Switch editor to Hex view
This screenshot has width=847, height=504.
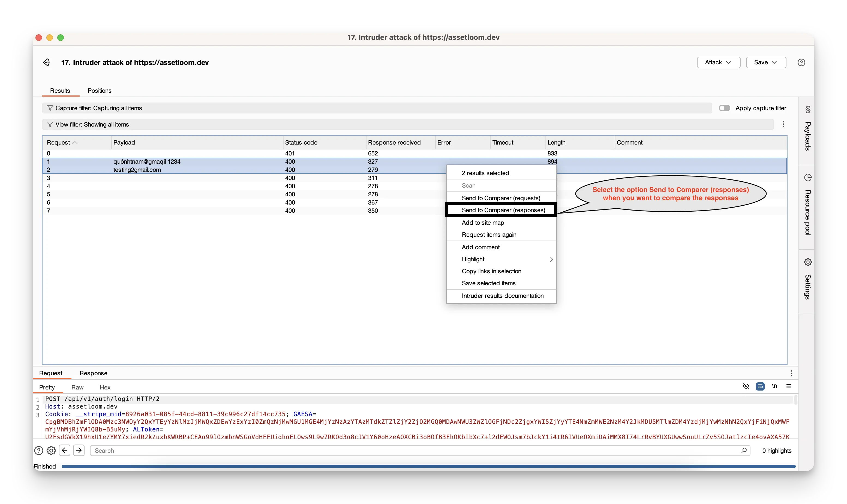[x=105, y=388]
